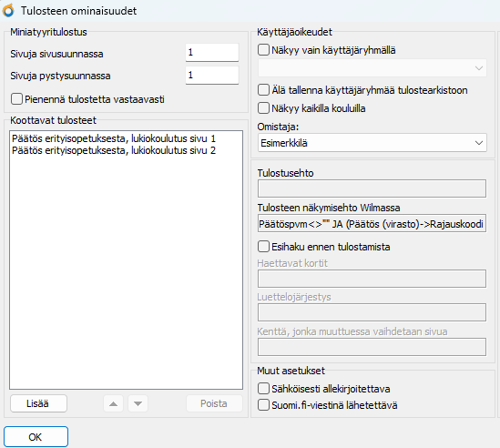Expand the user group dropdown list

(372, 68)
